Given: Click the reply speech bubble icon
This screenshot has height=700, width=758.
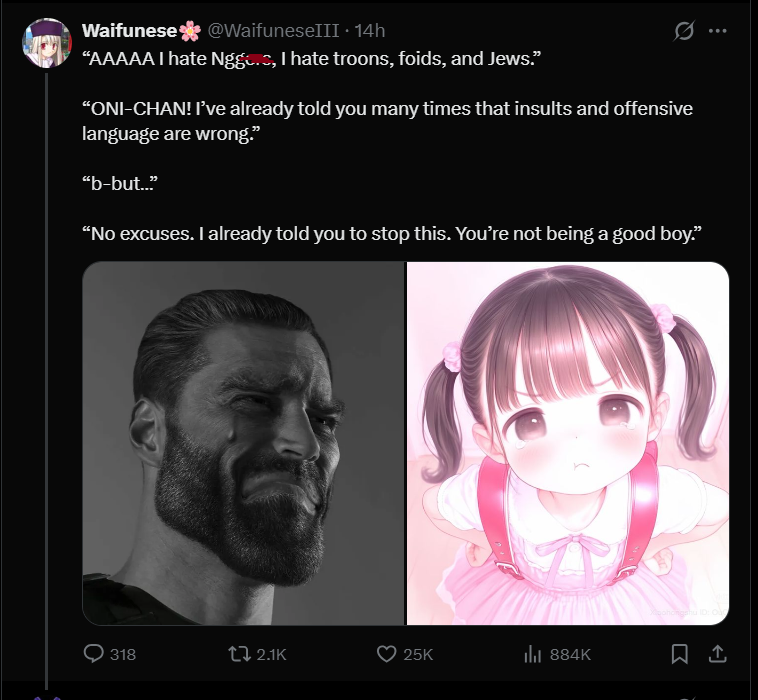Looking at the screenshot, I should (x=94, y=654).
